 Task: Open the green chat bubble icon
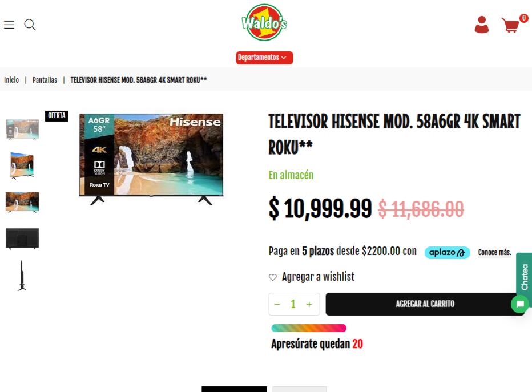click(x=520, y=304)
